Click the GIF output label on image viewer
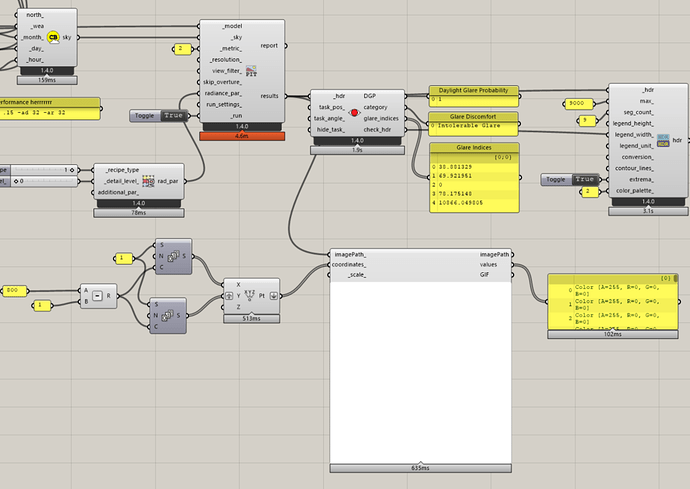This screenshot has height=489, width=690. 484,275
